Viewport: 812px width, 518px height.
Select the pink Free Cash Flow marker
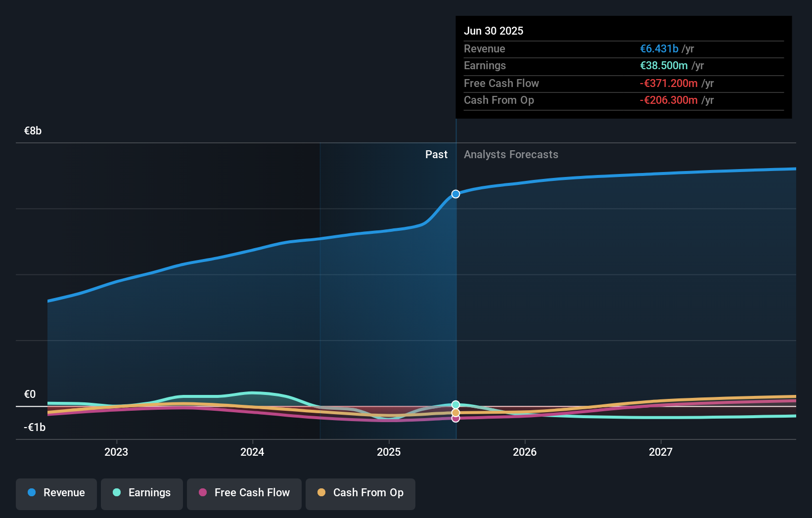tap(455, 419)
